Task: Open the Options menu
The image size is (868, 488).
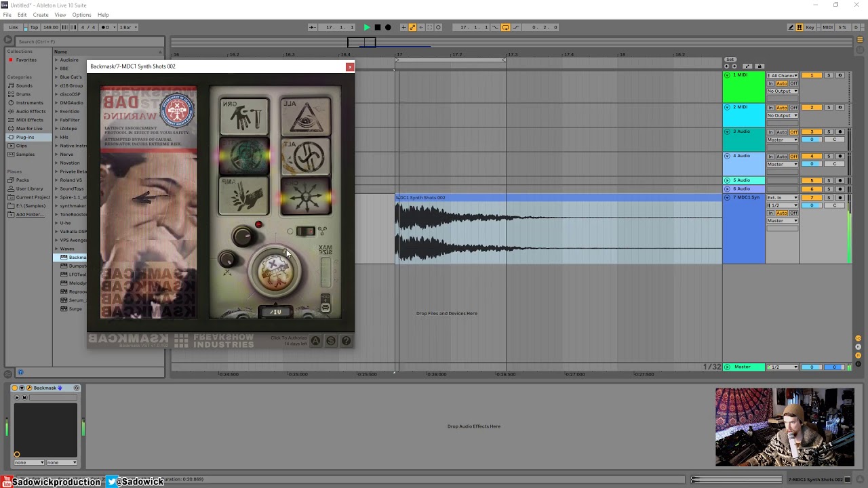Action: 81,15
